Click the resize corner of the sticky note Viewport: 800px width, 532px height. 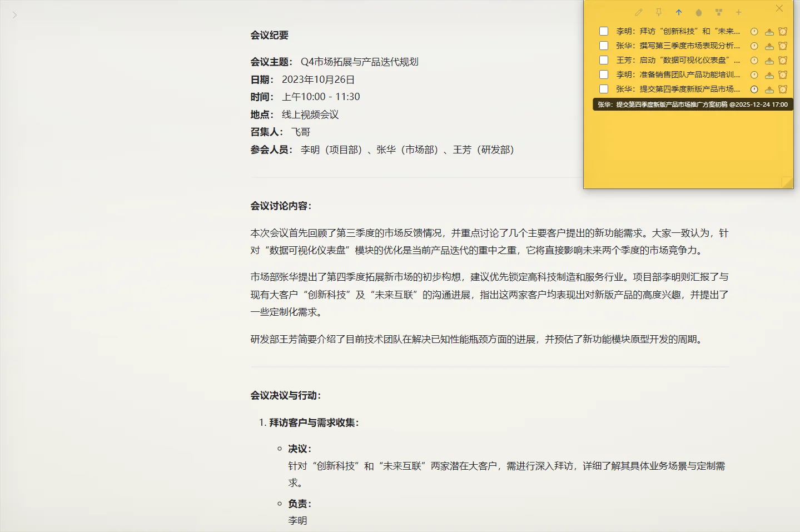[x=788, y=183]
